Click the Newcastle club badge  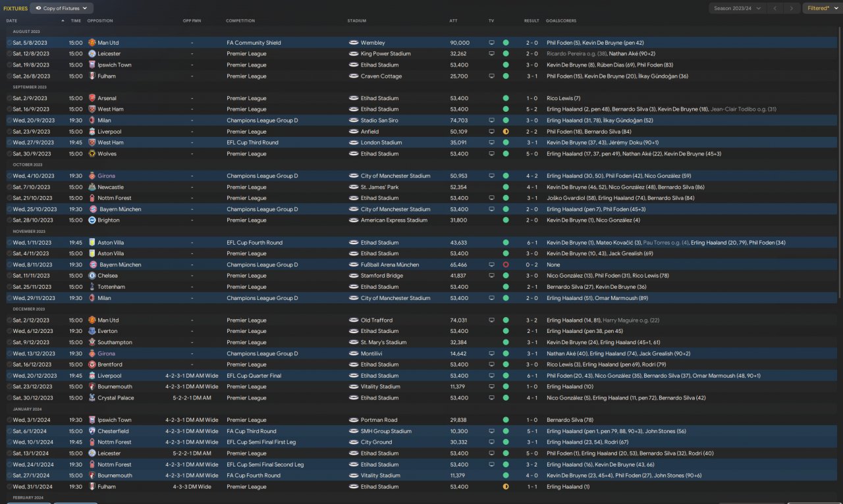pos(92,187)
